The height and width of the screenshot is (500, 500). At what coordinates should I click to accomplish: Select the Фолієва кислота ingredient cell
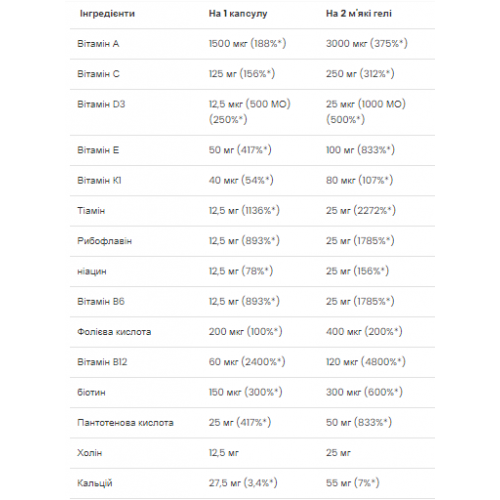click(114, 332)
